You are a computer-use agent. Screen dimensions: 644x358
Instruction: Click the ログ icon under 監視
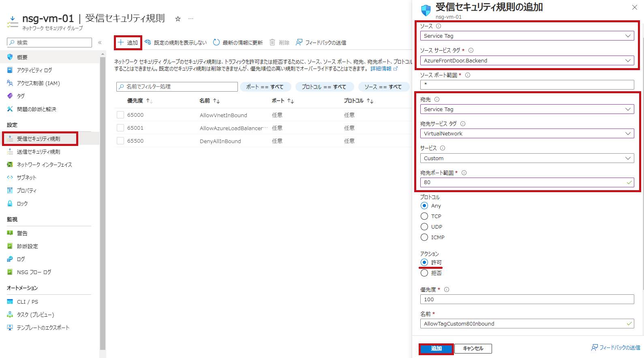(x=10, y=259)
